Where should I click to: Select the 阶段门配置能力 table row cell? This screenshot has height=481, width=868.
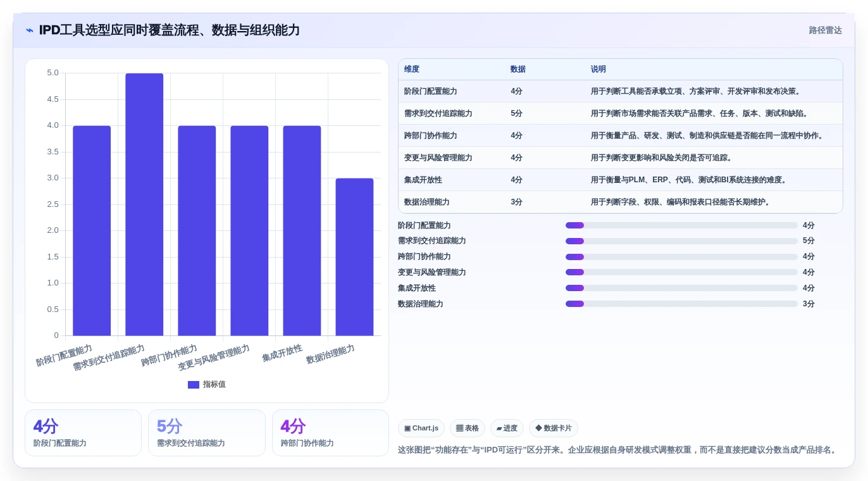click(431, 91)
